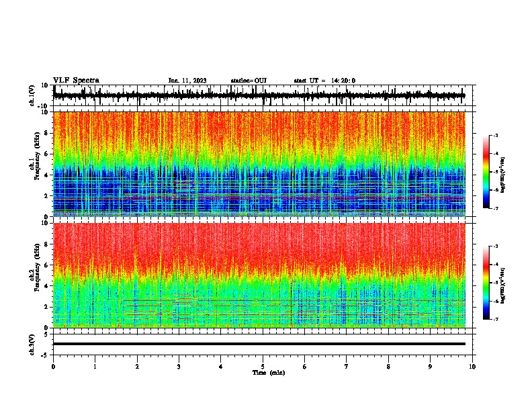532x411 pixels.
Task: Click the "Time (min)" x-axis label
Action: [x=269, y=373]
